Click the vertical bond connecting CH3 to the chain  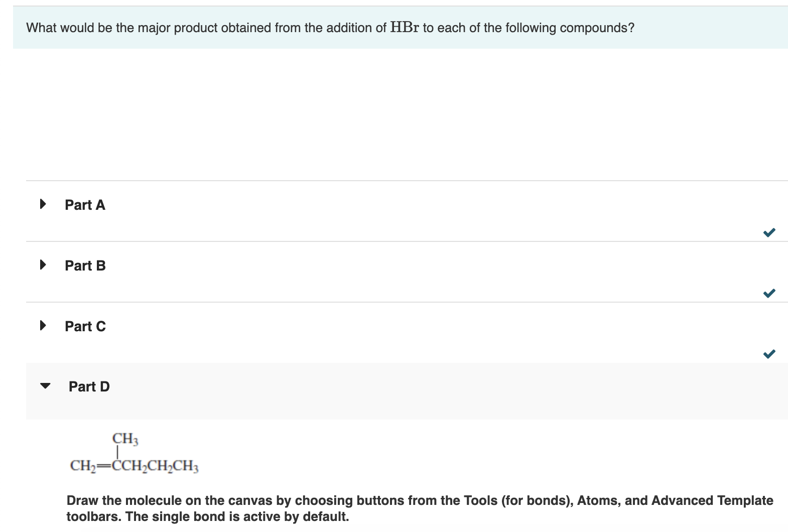[118, 452]
